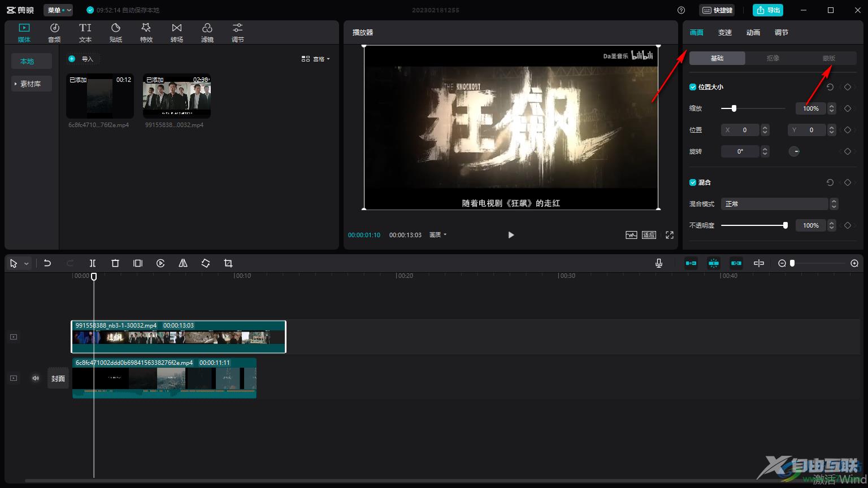868x488 pixels.
Task: Add keyframe for 位置 position
Action: [848, 130]
